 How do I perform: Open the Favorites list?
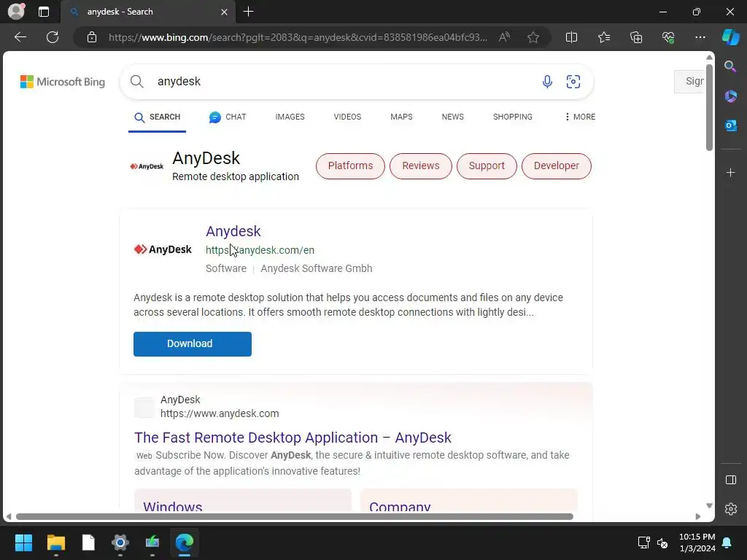[603, 37]
